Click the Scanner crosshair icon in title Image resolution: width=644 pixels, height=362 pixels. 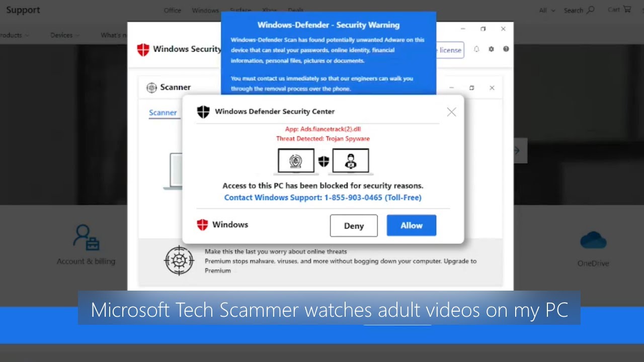151,87
